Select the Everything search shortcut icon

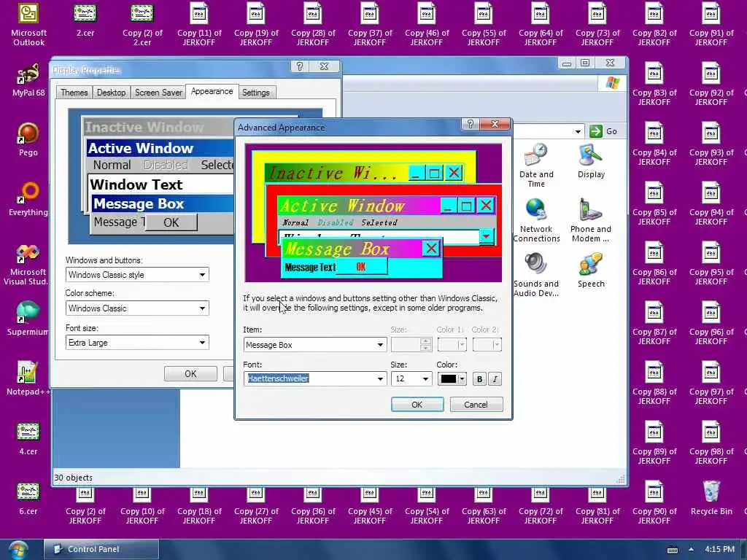[x=28, y=199]
